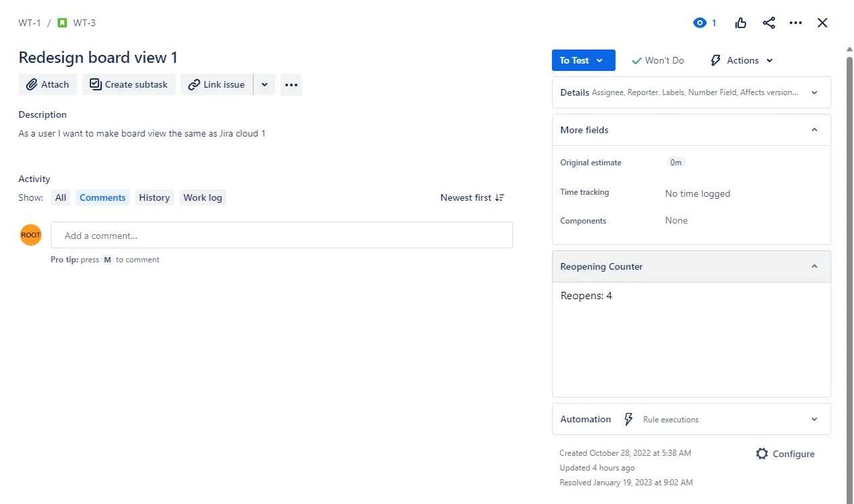Click the Updated 4 hours ago text

[x=597, y=468]
